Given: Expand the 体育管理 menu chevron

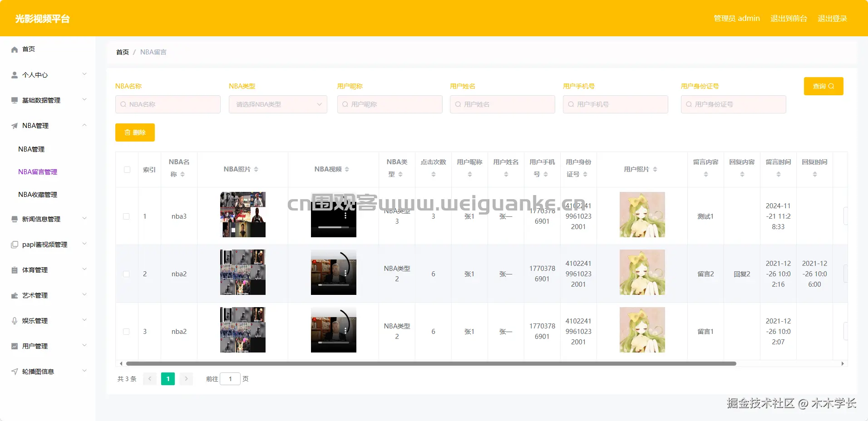Looking at the screenshot, I should click(x=84, y=269).
